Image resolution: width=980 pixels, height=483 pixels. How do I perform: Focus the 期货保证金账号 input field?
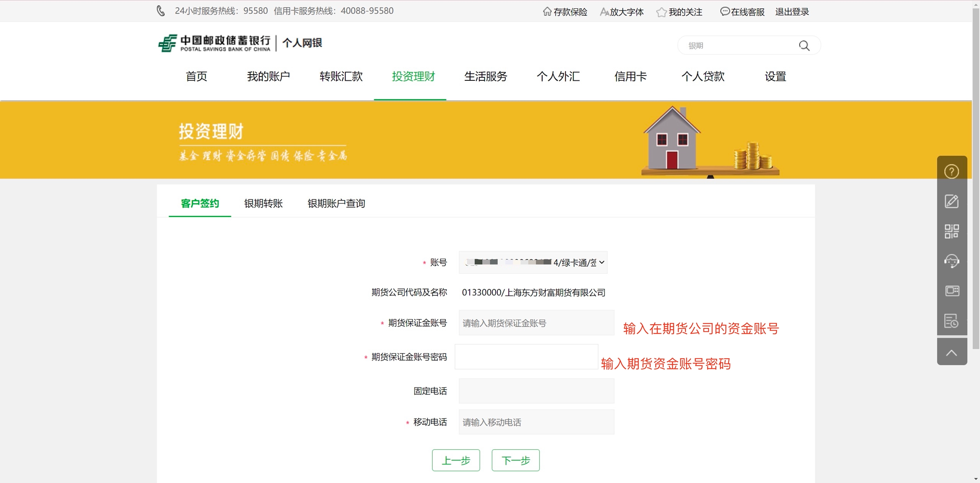[x=536, y=323]
